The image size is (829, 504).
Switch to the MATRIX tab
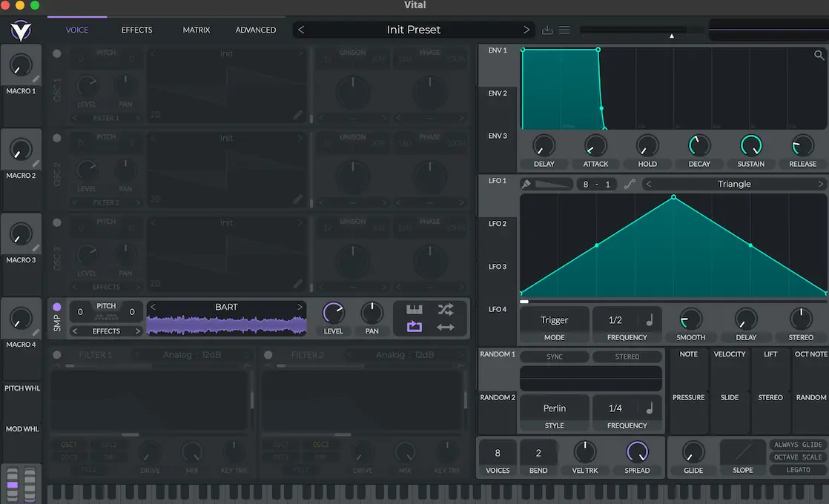pos(196,30)
